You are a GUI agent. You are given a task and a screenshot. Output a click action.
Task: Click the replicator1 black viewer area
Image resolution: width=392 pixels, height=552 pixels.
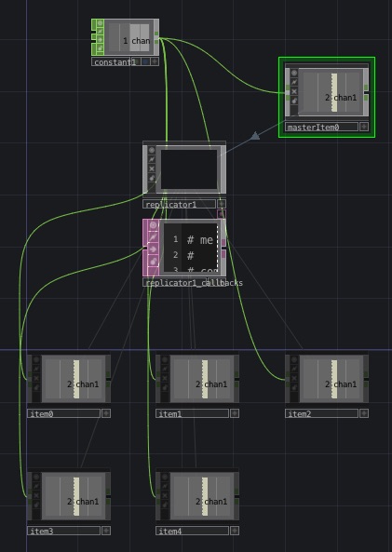click(x=189, y=169)
